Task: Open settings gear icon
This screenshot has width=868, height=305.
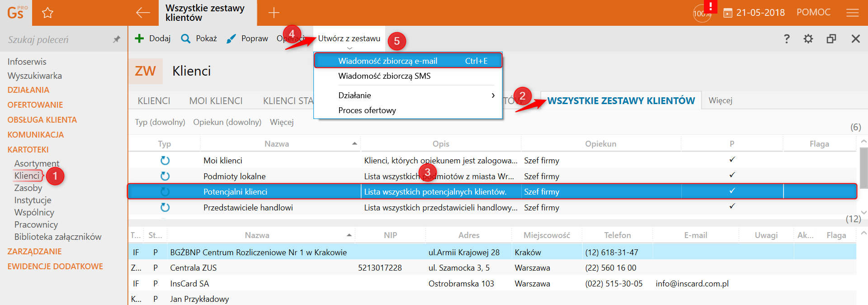Action: click(808, 38)
